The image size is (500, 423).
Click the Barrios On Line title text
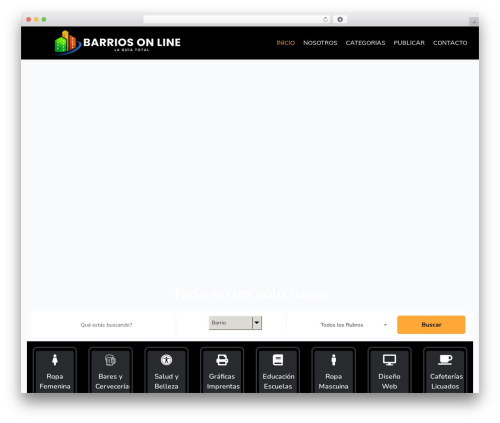(x=132, y=42)
